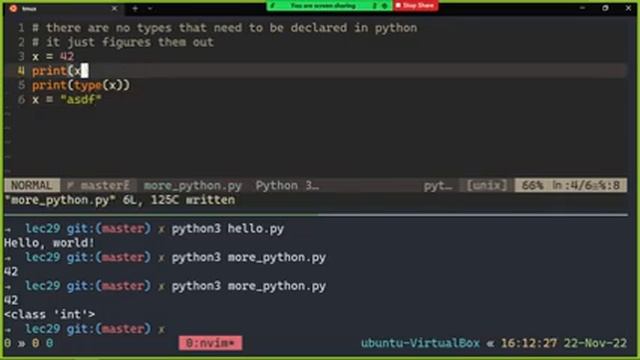Click line number 6 in the gutter
Image resolution: width=640 pixels, height=360 pixels.
point(21,99)
